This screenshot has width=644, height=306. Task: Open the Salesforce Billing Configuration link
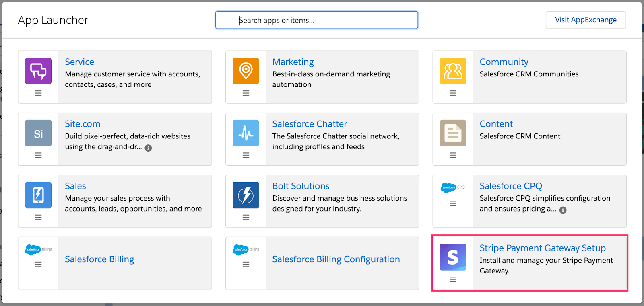point(336,259)
